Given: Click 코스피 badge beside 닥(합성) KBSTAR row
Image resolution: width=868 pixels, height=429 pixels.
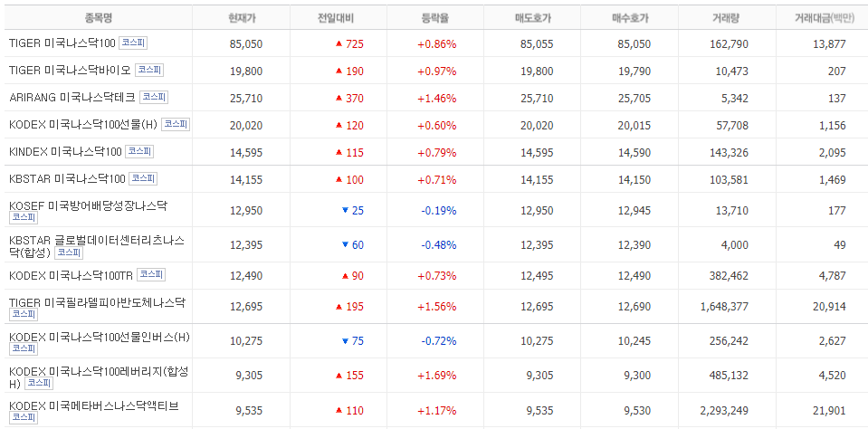Looking at the screenshot, I should coord(69,253).
